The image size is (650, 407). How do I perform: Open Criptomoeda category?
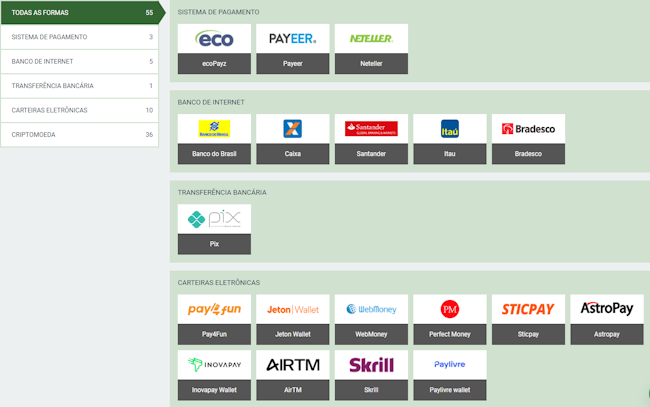pos(80,135)
